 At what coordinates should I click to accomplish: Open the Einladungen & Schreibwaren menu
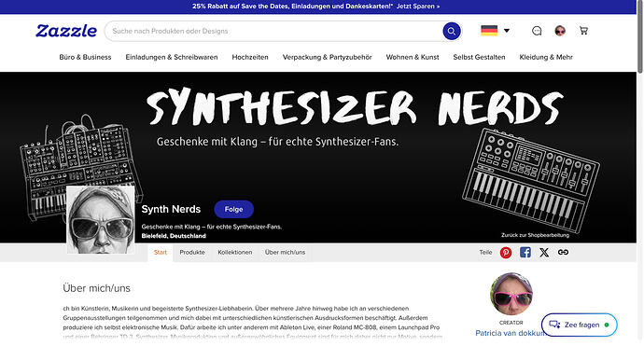(x=172, y=57)
